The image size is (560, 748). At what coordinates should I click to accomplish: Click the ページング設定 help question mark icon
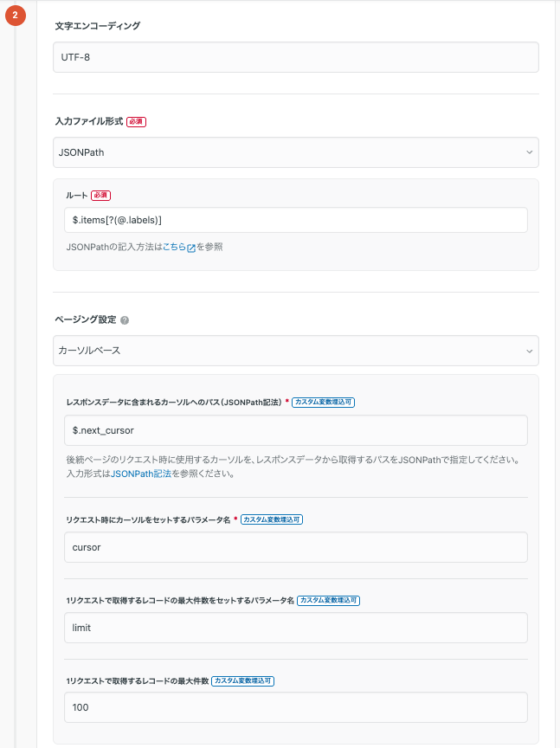[x=126, y=319]
